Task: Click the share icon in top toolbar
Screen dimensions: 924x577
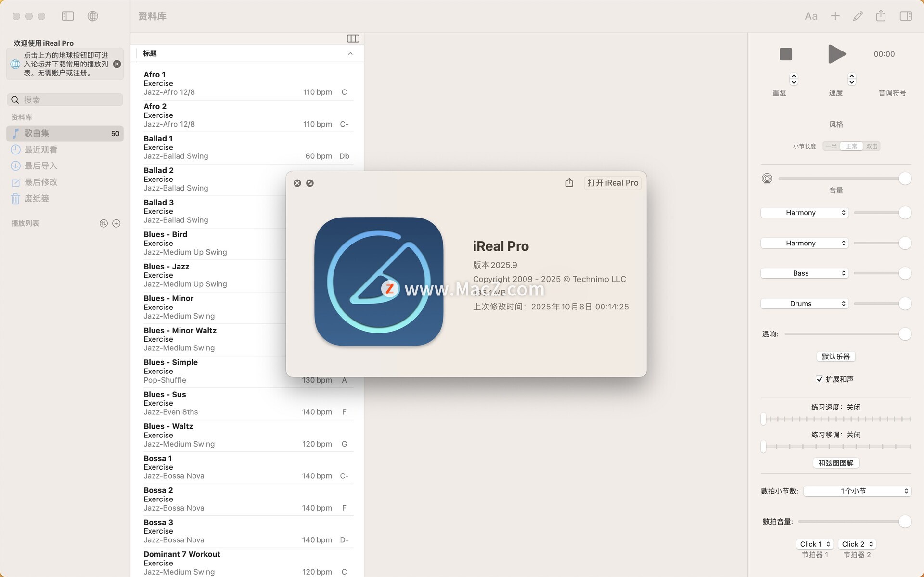Action: pos(881,16)
